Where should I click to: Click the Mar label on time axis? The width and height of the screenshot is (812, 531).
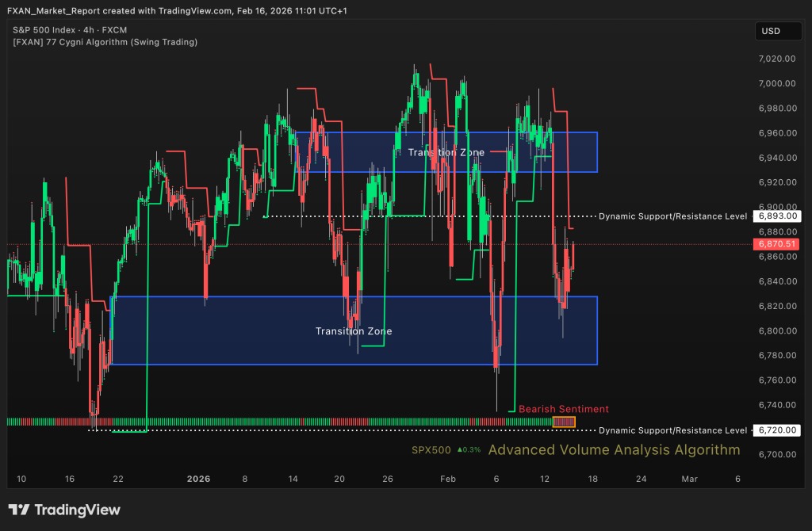pyautogui.click(x=689, y=479)
